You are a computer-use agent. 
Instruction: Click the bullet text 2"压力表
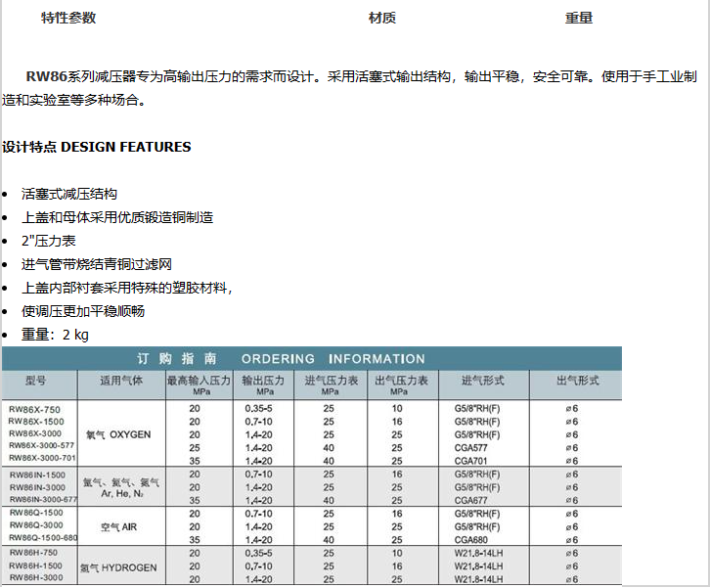pos(49,241)
